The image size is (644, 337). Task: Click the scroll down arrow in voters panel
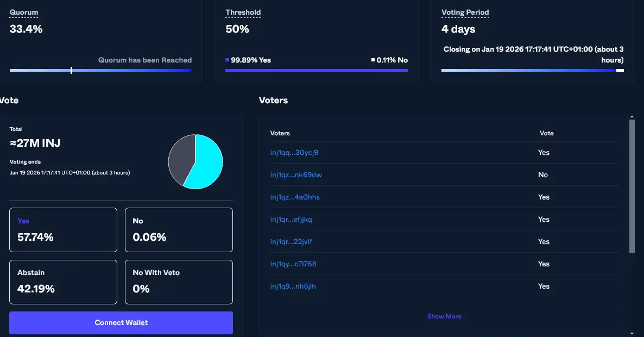(x=632, y=333)
